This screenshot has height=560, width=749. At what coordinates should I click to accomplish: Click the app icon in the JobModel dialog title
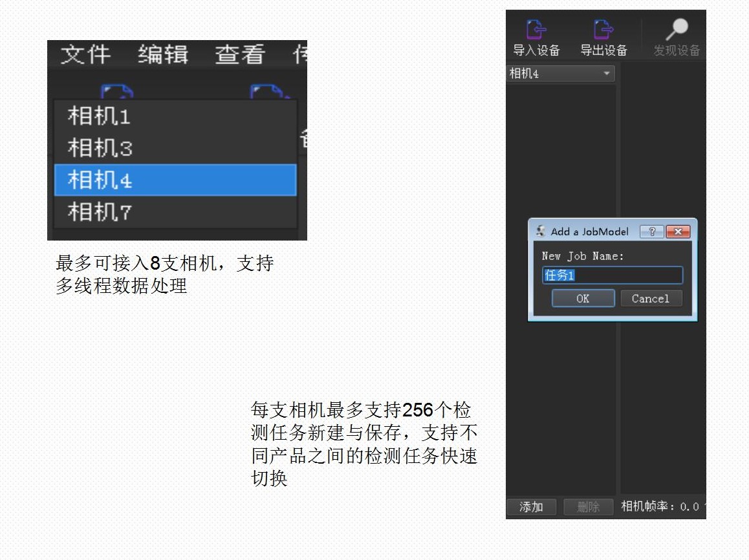tap(541, 232)
